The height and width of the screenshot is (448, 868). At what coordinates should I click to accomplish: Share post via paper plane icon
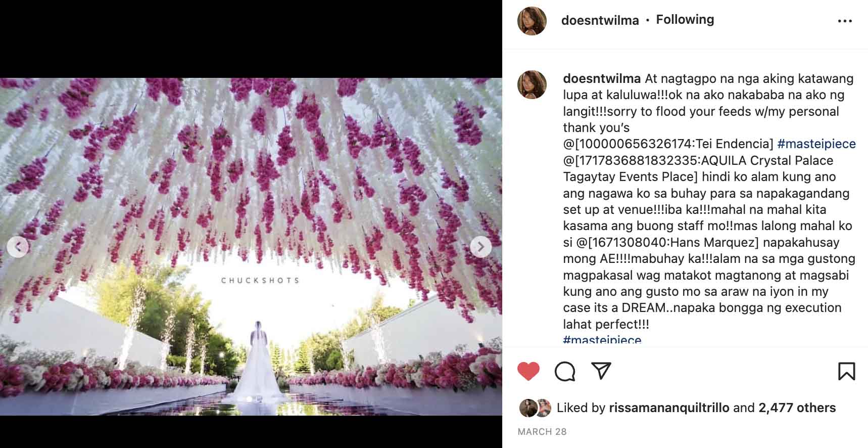point(601,371)
